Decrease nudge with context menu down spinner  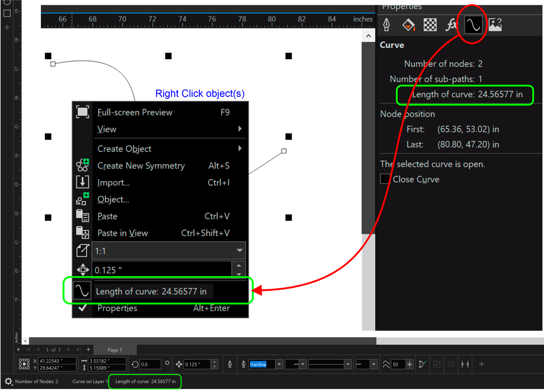click(x=239, y=274)
